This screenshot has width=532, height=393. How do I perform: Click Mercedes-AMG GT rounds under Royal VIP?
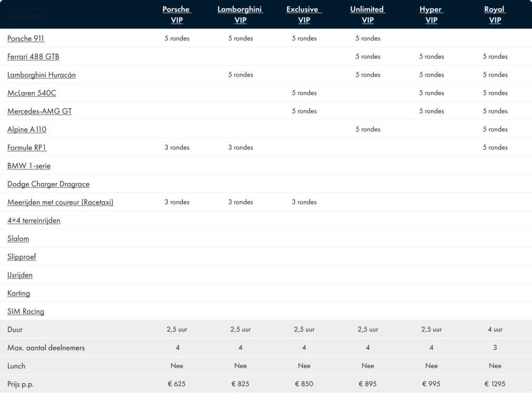(x=495, y=111)
